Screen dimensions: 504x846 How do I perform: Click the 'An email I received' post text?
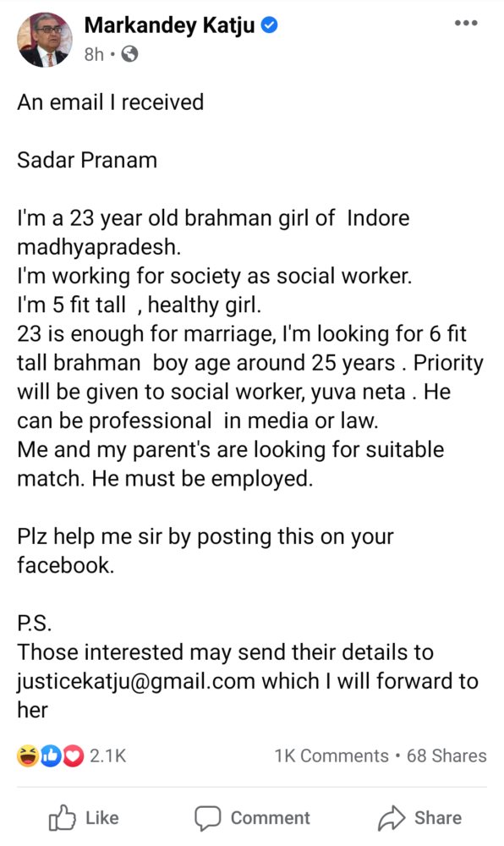111,102
